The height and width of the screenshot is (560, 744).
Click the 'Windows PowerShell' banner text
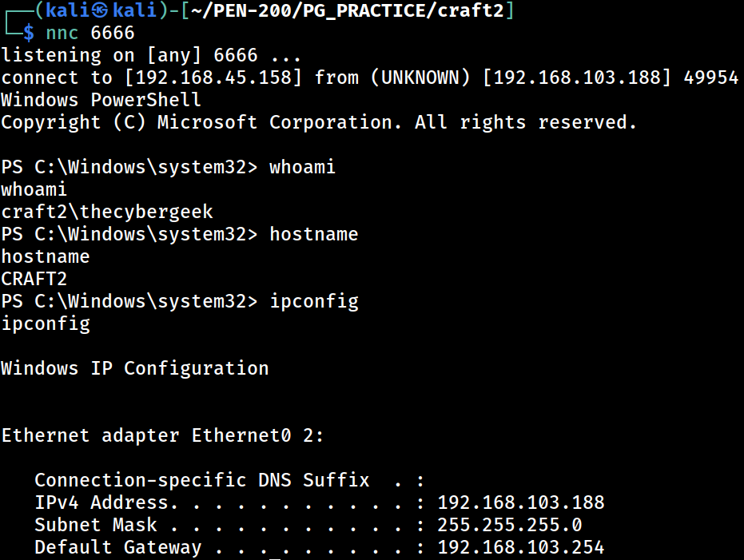click(x=101, y=100)
